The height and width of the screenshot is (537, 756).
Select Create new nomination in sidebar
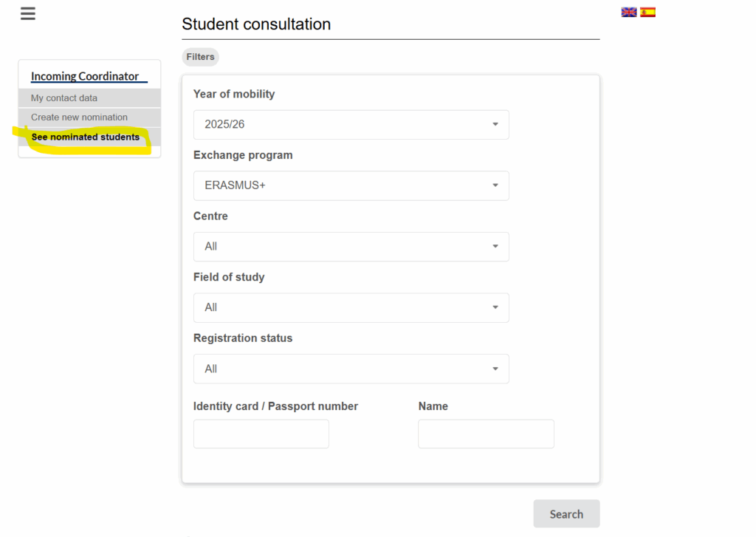click(89, 117)
